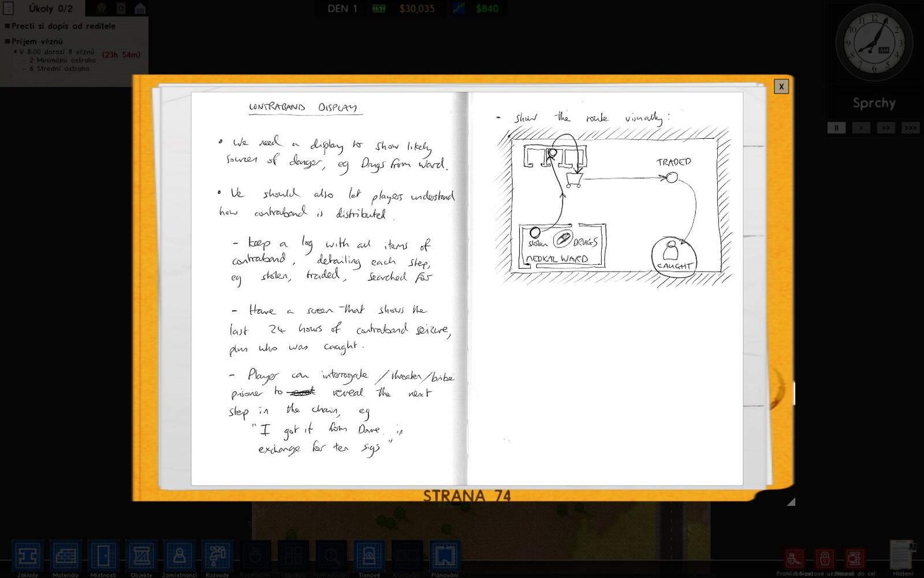Image resolution: width=924 pixels, height=578 pixels.
Task: Close the notebook with the X button
Action: [x=781, y=87]
